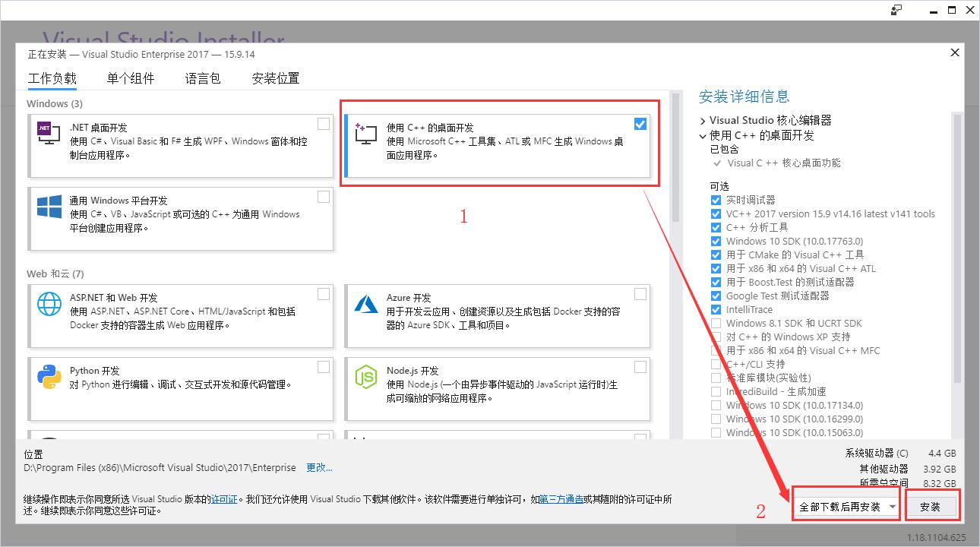Uncheck 用于 x86 和 x64 的 Visual C++ ATL

[x=716, y=268]
